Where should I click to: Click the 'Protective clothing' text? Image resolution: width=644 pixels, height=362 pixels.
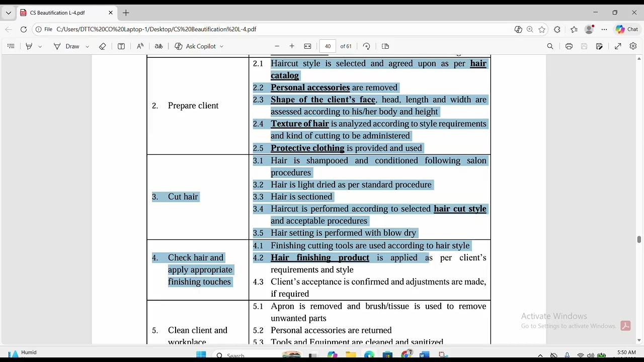coord(307,148)
